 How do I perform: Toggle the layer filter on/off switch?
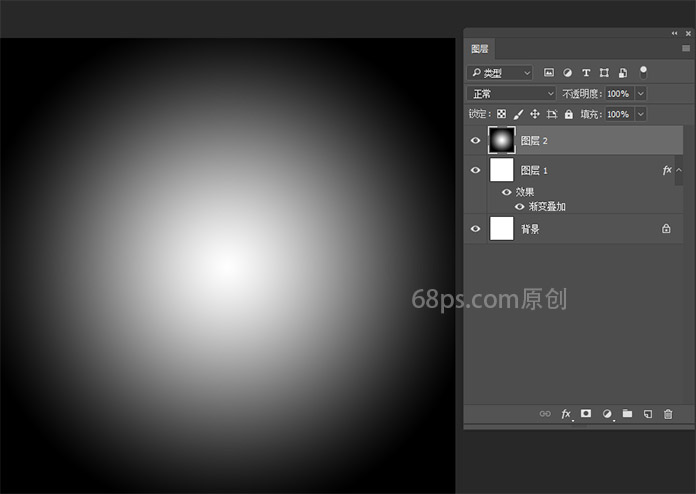643,72
